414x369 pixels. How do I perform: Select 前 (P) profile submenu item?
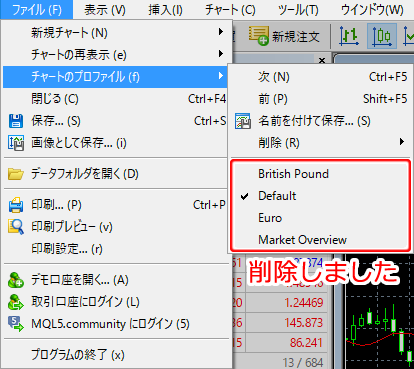[x=320, y=99]
